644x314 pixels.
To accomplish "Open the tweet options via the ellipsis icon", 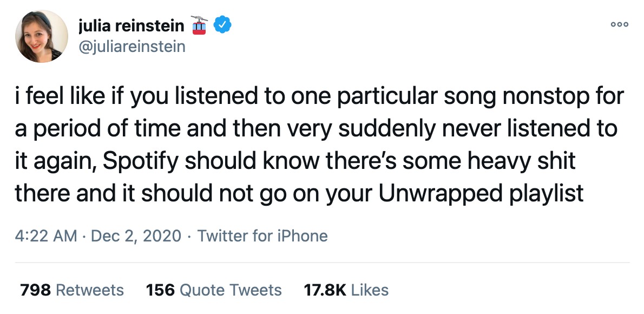I will click(x=619, y=24).
